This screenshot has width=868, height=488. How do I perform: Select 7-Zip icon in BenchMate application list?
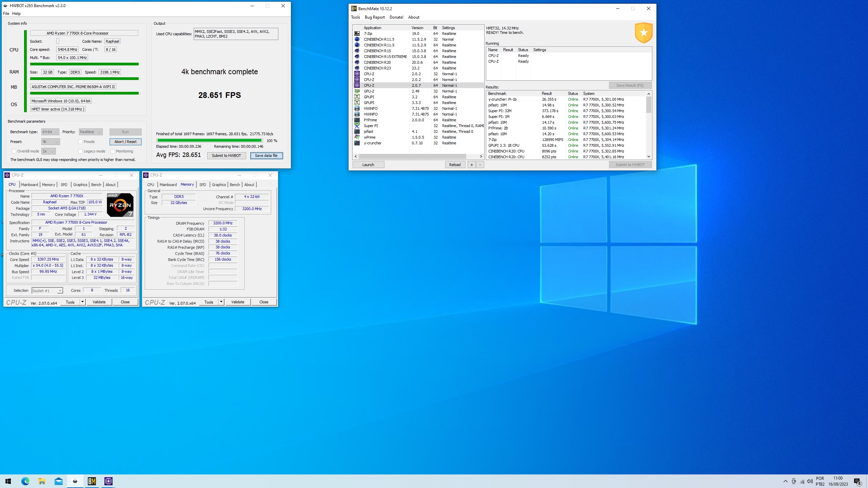click(357, 34)
